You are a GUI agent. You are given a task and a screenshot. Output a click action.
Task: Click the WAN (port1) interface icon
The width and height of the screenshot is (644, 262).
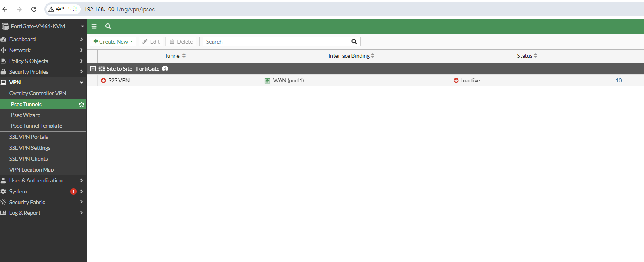pos(267,81)
